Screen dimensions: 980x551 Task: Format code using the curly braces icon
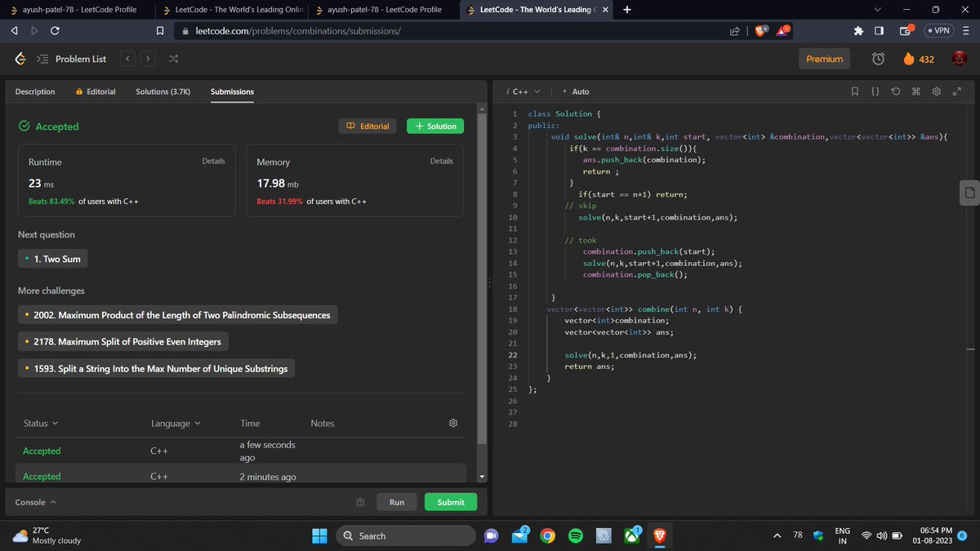click(x=875, y=91)
